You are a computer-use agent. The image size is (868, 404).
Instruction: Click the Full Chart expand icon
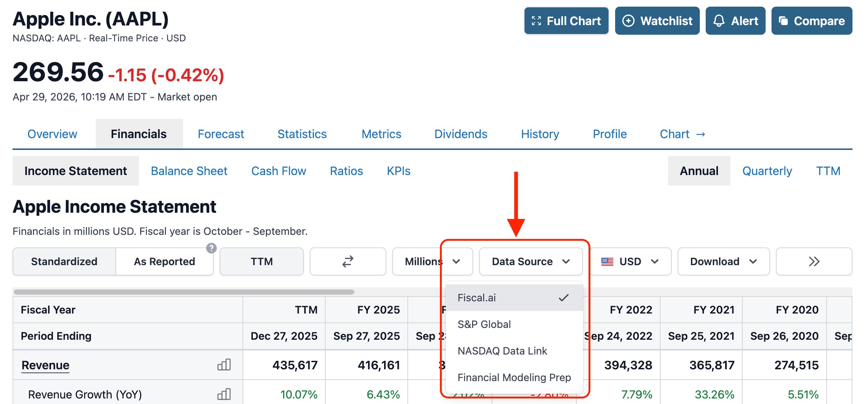[536, 21]
